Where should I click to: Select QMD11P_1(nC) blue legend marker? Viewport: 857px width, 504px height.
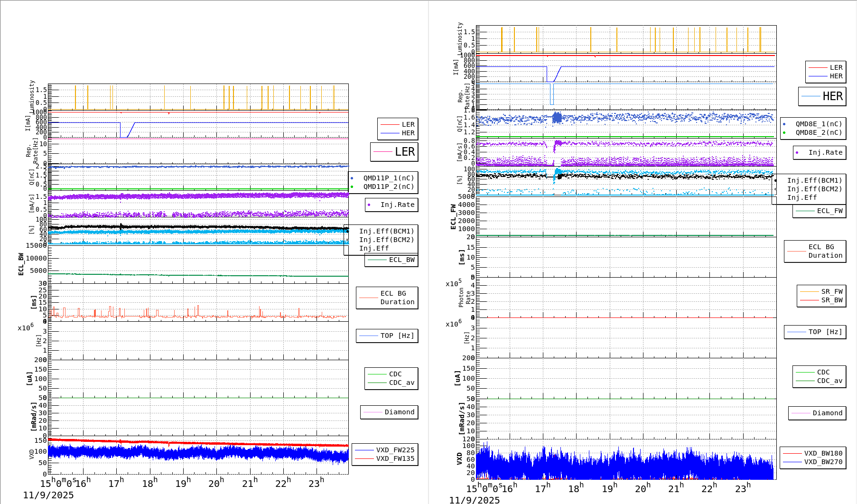tap(352, 178)
